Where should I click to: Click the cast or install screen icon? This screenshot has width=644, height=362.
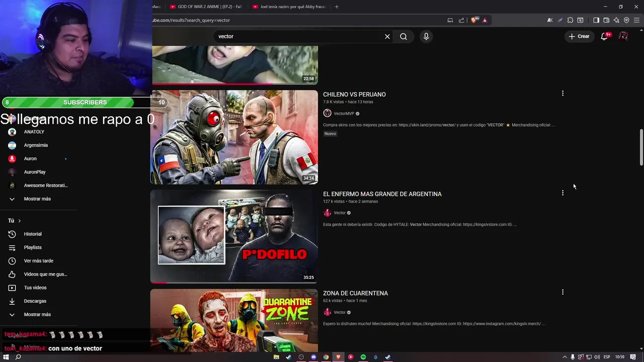pos(450,20)
